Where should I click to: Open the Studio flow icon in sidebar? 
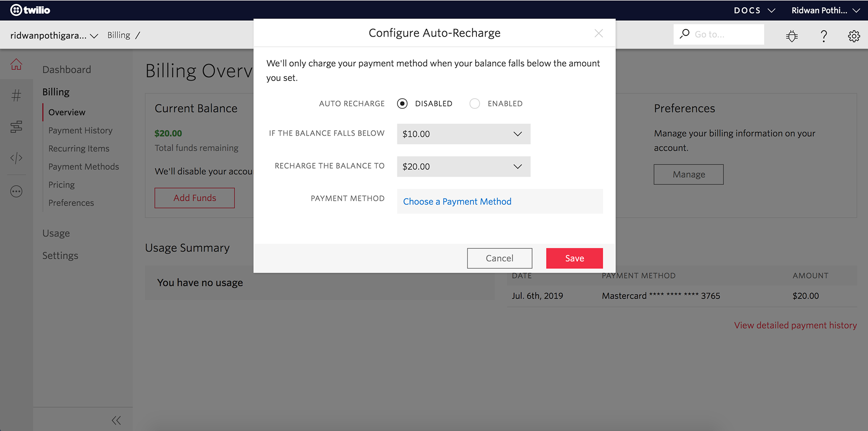coord(16,127)
